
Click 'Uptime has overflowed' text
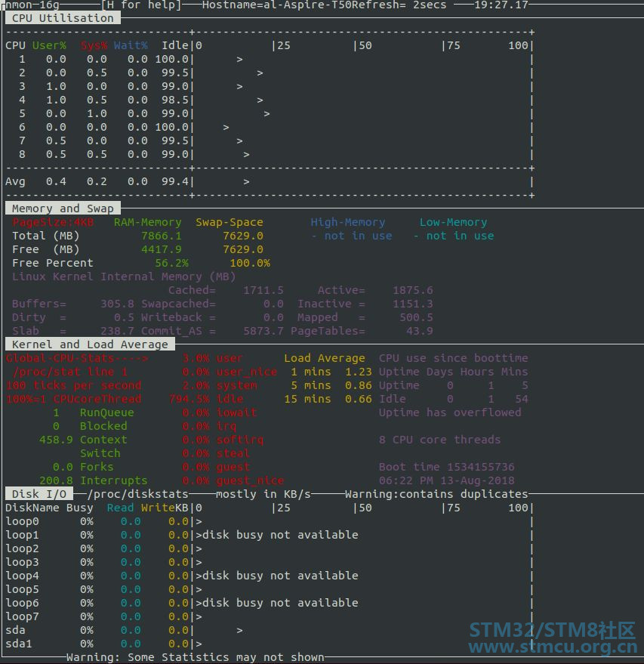[450, 412]
